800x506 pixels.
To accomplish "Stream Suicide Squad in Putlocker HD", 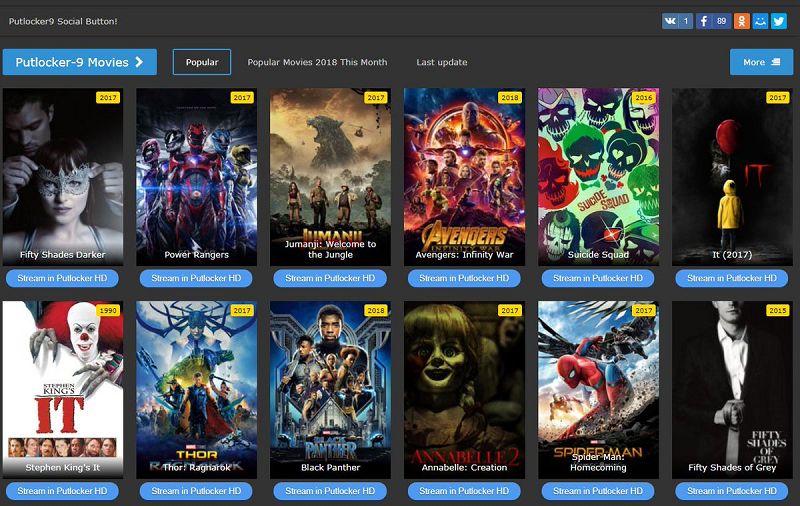I will click(598, 278).
